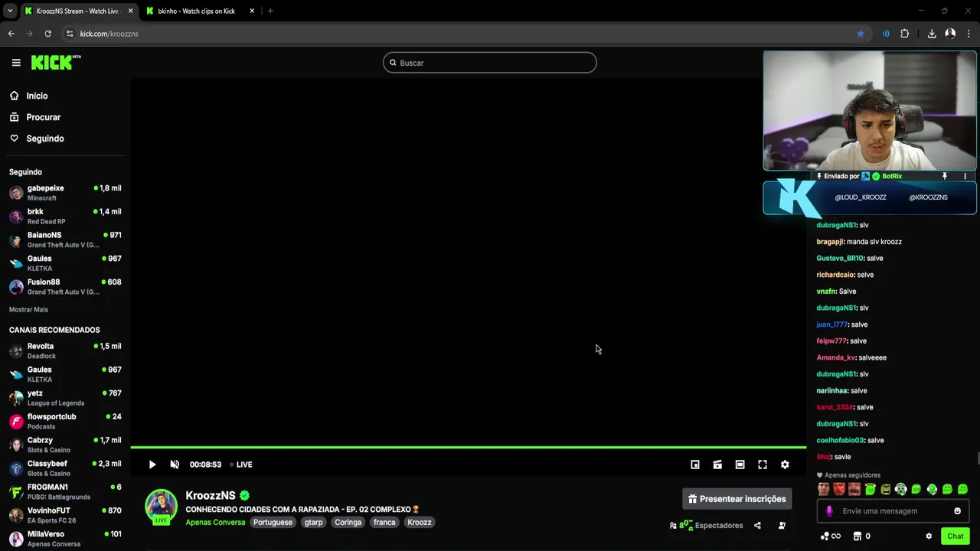Open the hamburger sidebar menu

16,63
